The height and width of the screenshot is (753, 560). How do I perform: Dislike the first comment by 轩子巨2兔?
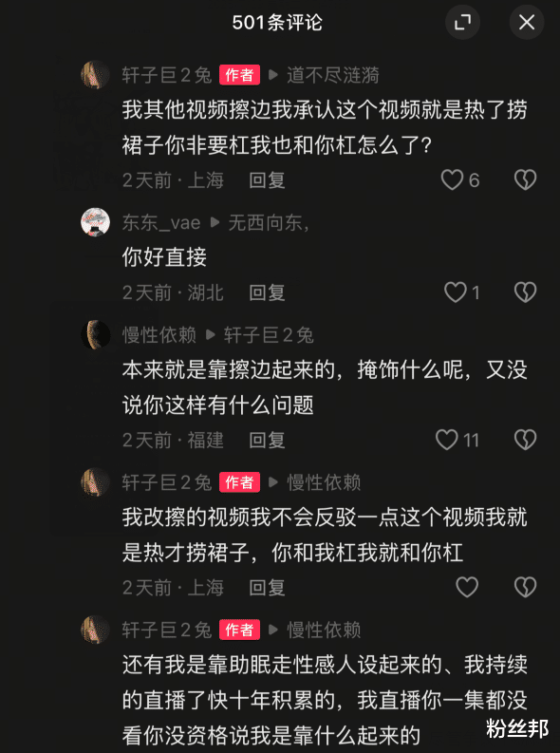tap(525, 180)
